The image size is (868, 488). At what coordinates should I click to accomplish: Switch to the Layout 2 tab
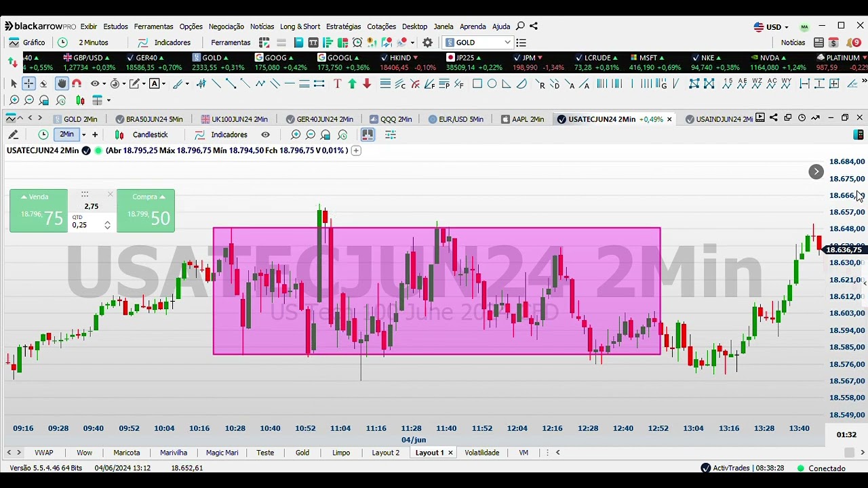[x=385, y=452]
